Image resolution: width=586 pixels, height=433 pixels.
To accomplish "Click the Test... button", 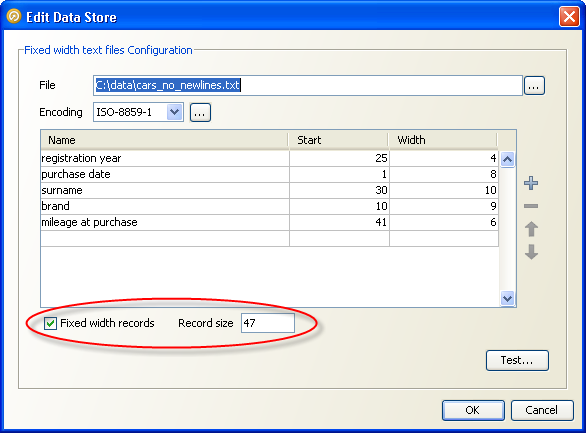I will (517, 360).
